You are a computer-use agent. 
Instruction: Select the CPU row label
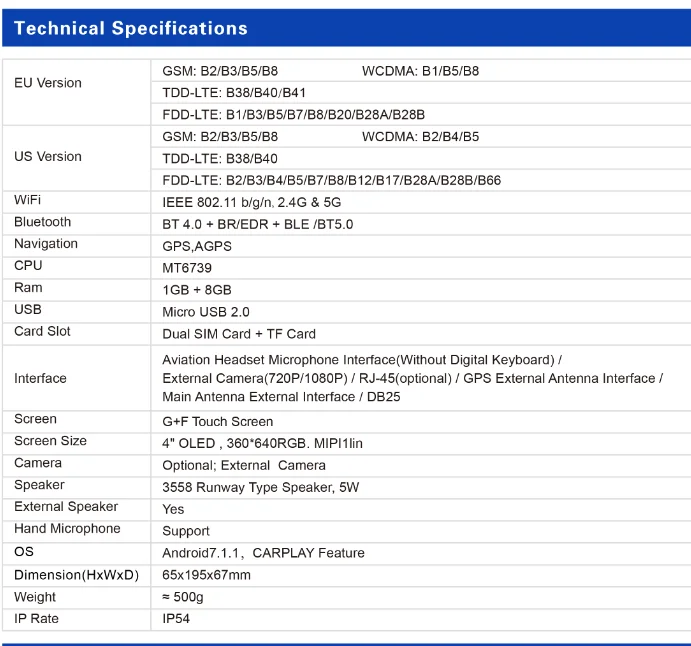point(28,266)
